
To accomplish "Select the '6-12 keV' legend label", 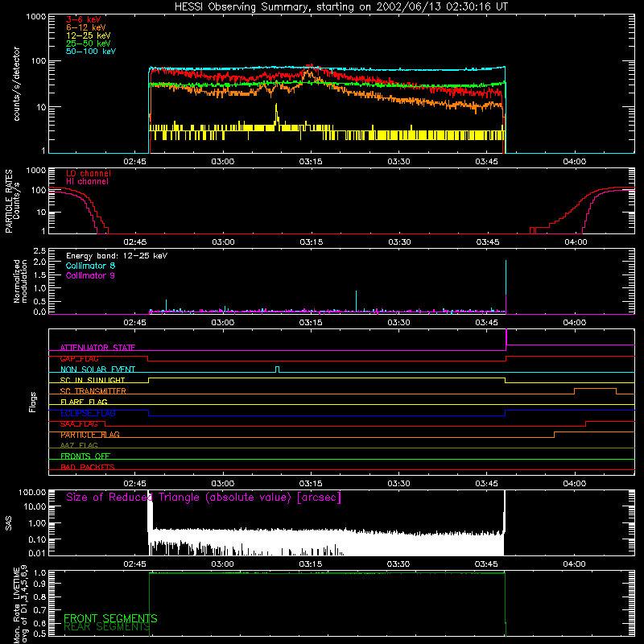I will pos(86,27).
